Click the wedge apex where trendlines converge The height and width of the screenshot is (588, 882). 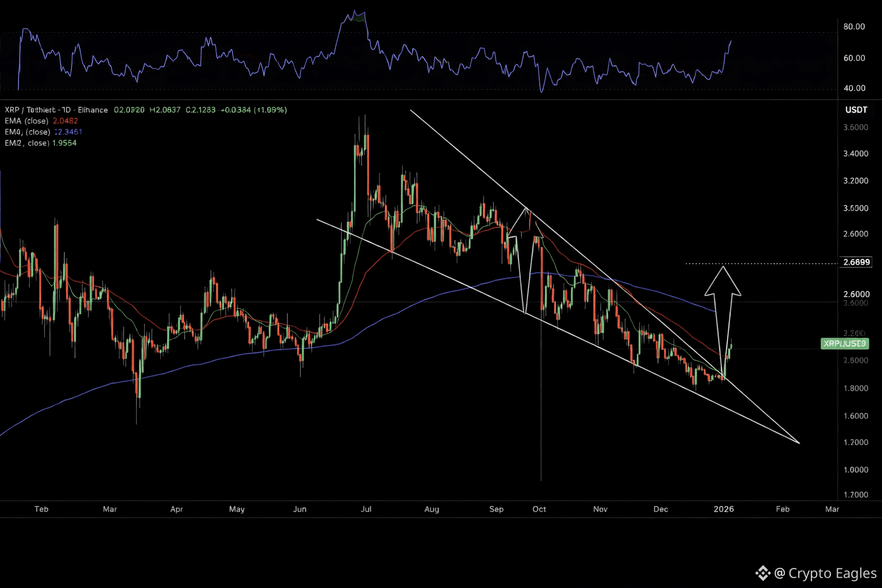coord(798,442)
